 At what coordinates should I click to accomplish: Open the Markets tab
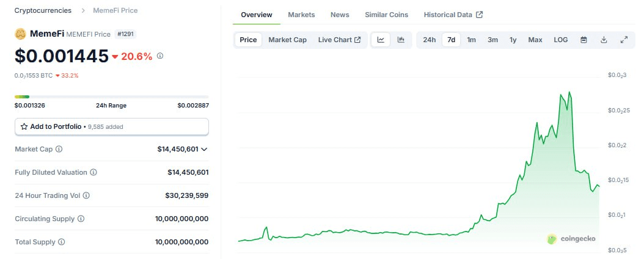click(301, 15)
